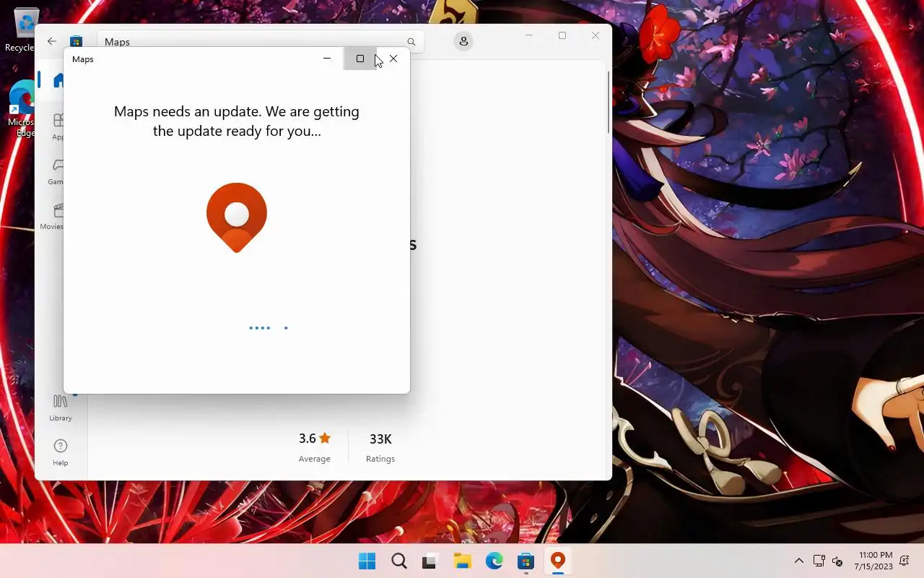
Task: Open File Explorer from taskbar
Action: pos(462,561)
